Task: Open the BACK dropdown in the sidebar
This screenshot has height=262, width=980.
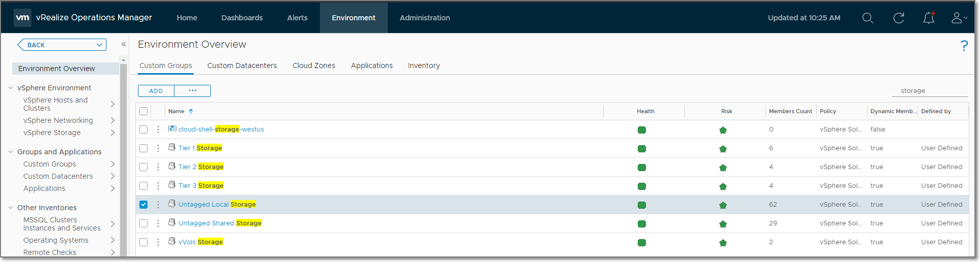Action: point(99,45)
